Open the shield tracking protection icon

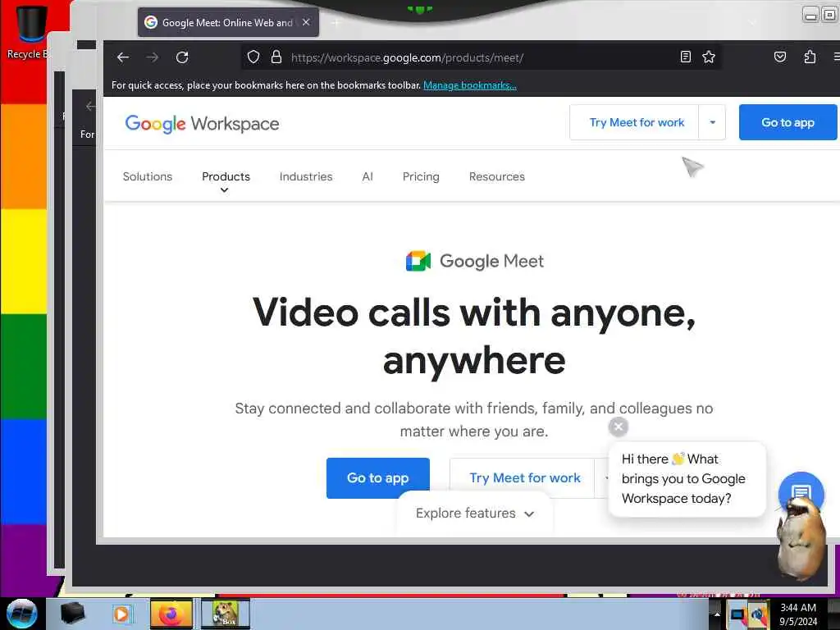[x=253, y=57]
